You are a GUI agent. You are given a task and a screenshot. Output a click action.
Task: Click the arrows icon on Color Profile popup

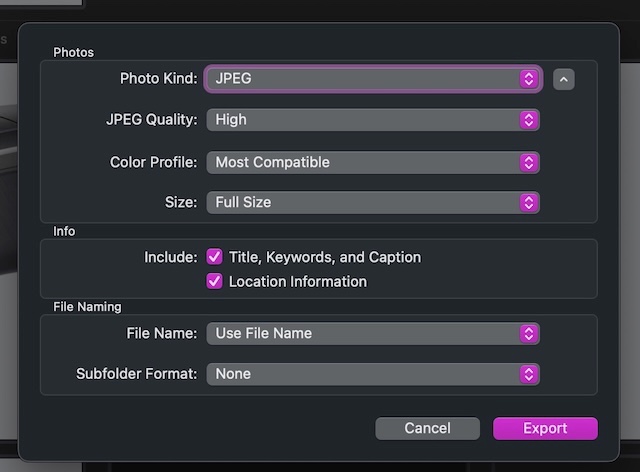[x=528, y=162]
